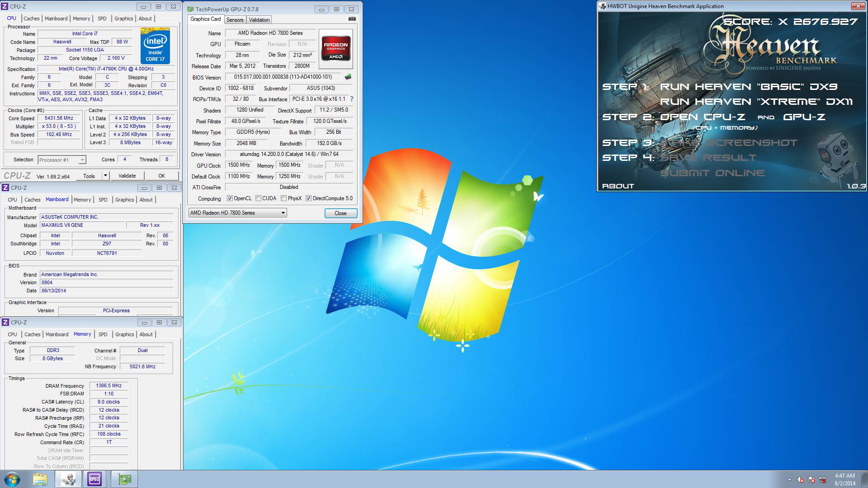The width and height of the screenshot is (868, 488).
Task: Open Caches tab in top CPU-Z window
Action: 32,19
